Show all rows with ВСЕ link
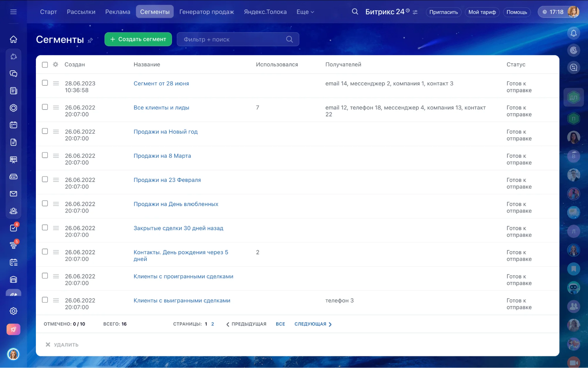Viewport: 588px width, 368px height. tap(280, 324)
